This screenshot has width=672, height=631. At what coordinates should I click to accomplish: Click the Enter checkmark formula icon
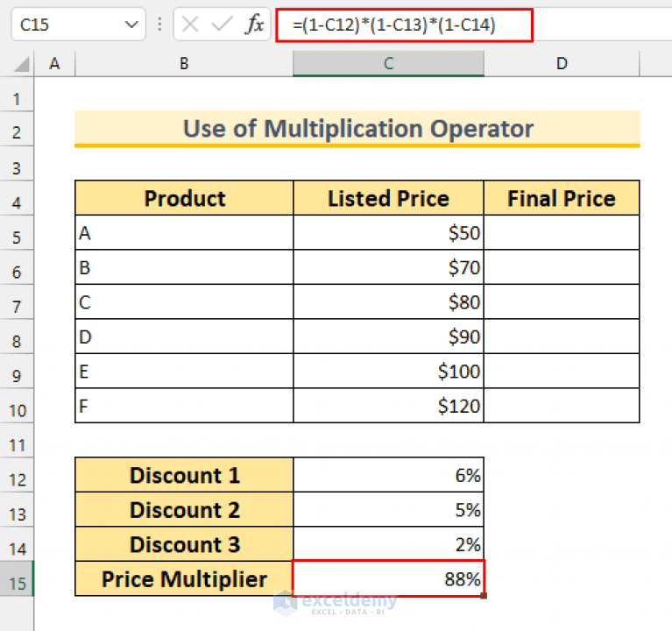[222, 25]
